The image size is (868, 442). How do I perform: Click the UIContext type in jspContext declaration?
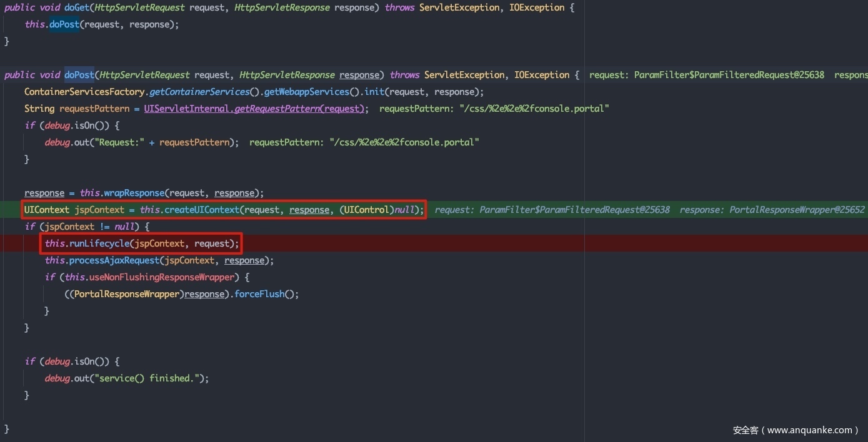coord(47,210)
